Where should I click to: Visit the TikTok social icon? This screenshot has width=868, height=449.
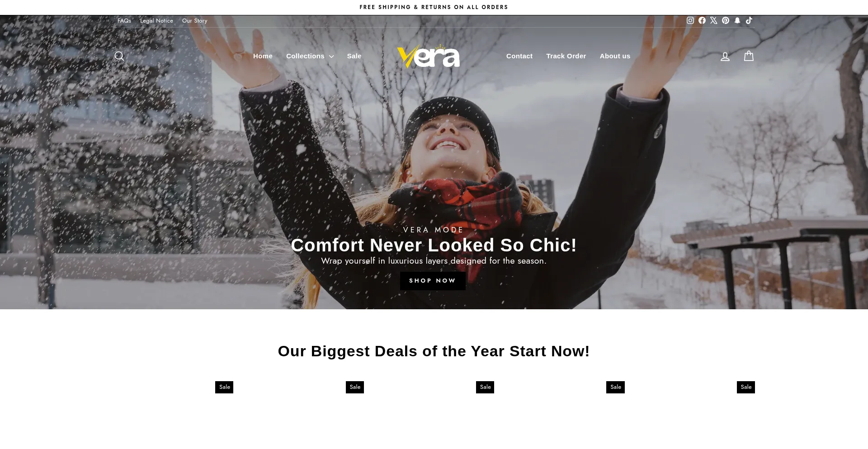point(749,20)
